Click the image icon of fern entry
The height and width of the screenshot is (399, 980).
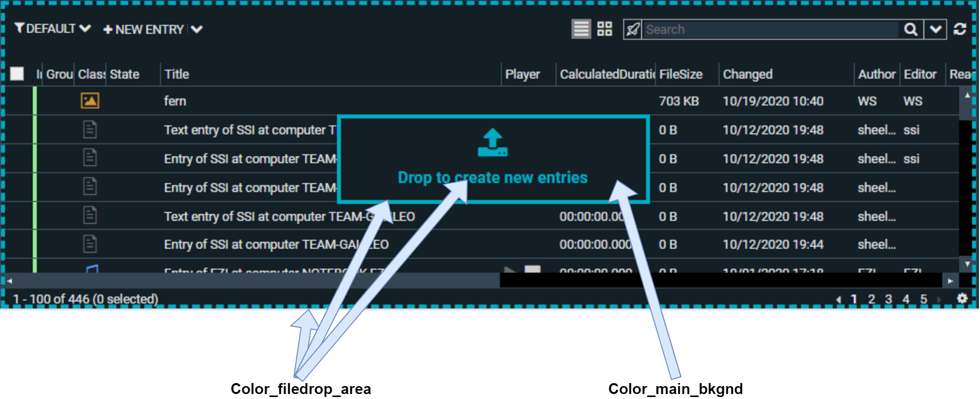pyautogui.click(x=90, y=101)
